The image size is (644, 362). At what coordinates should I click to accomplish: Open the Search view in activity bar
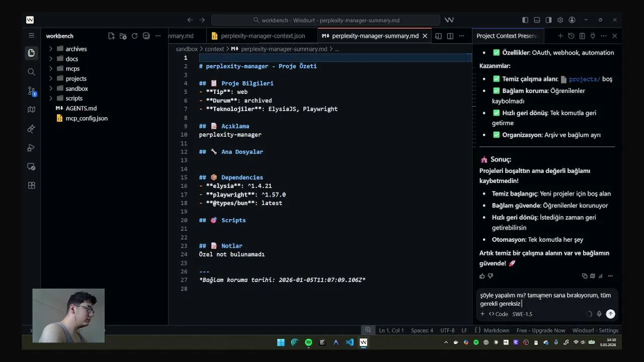[31, 72]
